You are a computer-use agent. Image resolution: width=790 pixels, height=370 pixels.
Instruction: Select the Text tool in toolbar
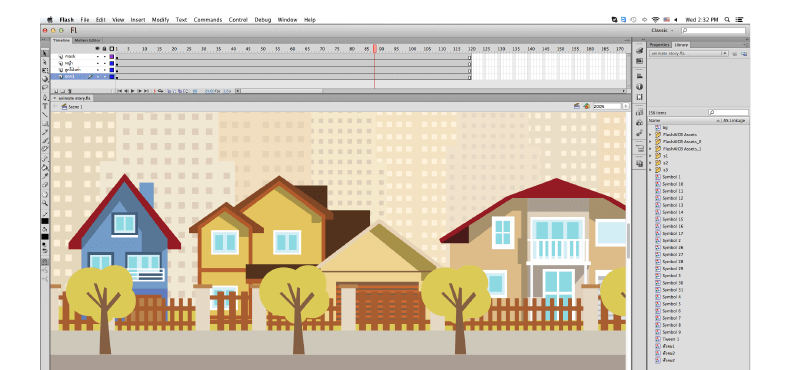45,106
